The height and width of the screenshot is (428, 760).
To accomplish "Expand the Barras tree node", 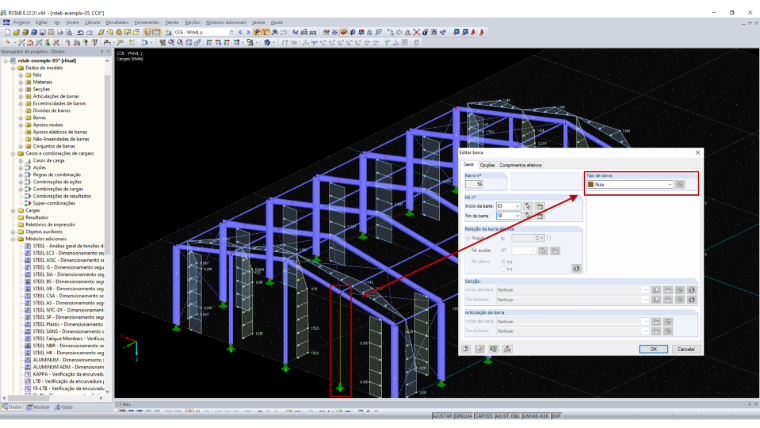I will coord(21,118).
